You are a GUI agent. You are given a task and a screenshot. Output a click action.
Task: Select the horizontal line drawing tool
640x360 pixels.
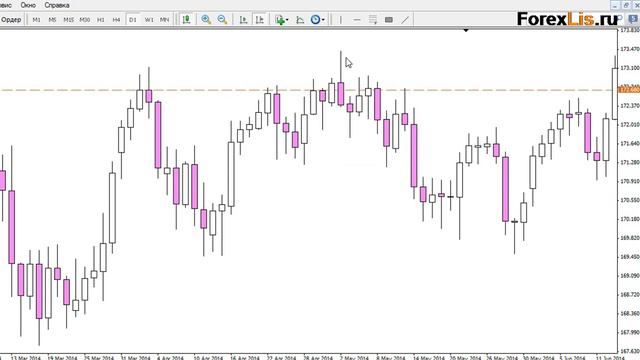click(357, 20)
